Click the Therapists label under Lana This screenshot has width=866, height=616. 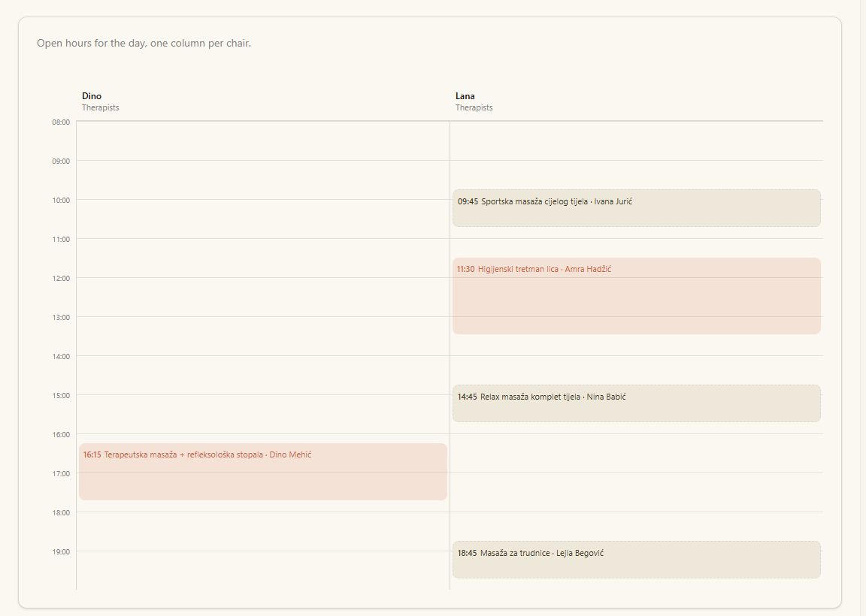click(474, 107)
